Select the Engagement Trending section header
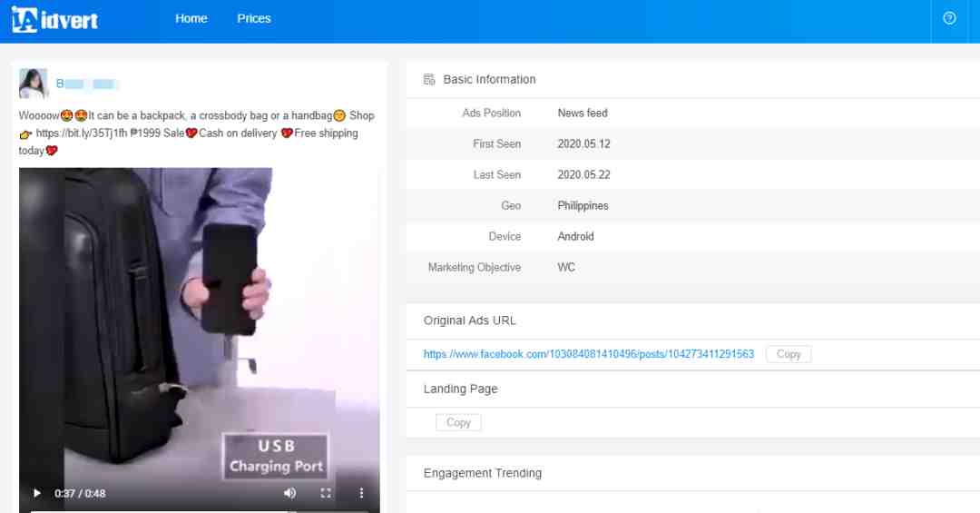The image size is (980, 513). tap(482, 473)
